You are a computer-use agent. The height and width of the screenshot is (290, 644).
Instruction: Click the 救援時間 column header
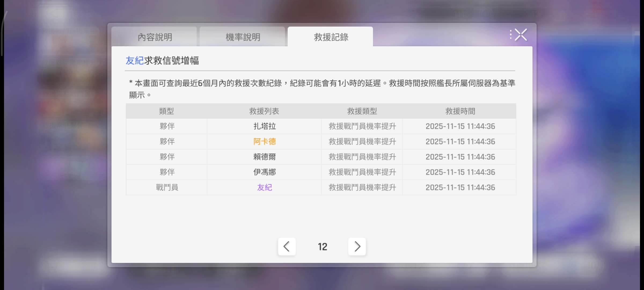[460, 111]
